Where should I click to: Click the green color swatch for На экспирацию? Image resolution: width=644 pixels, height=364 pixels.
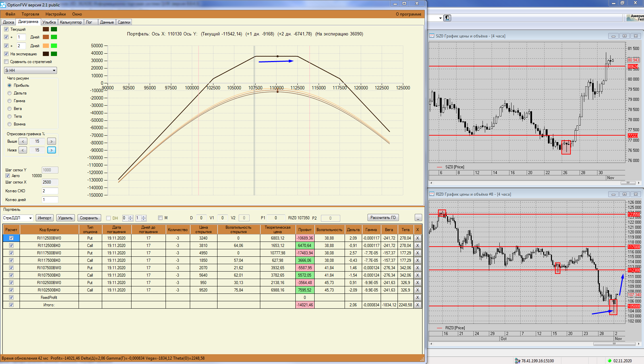click(x=54, y=54)
